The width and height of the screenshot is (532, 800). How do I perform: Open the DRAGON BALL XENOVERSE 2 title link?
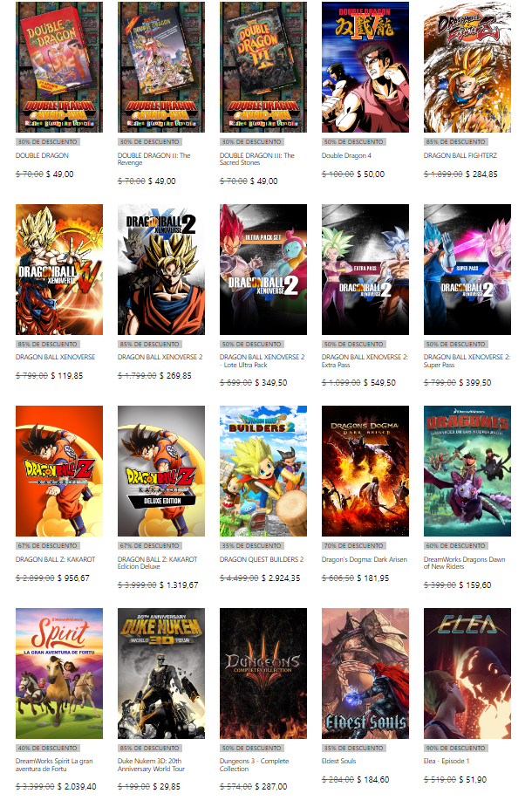[x=160, y=357]
